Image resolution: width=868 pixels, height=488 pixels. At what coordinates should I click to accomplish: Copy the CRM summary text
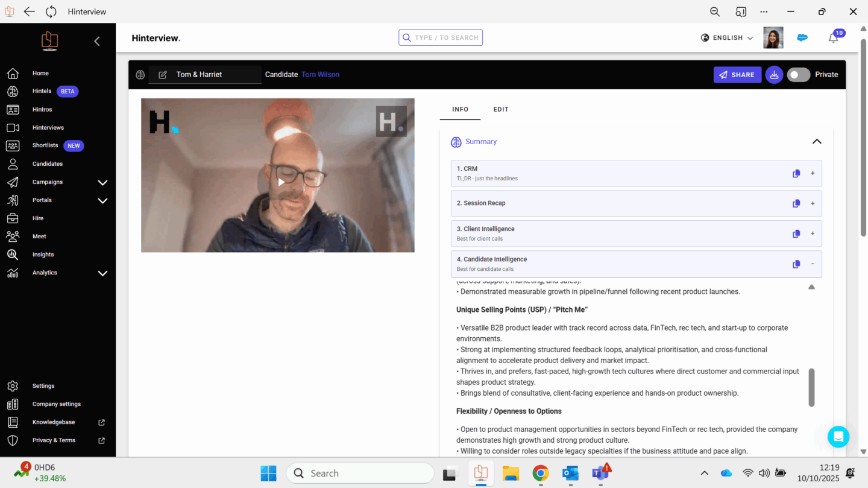796,174
